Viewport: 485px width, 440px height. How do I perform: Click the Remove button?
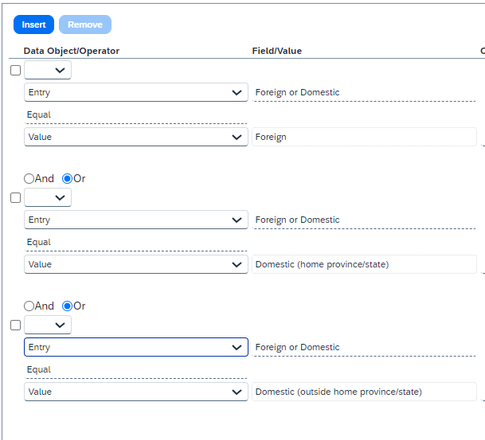85,25
